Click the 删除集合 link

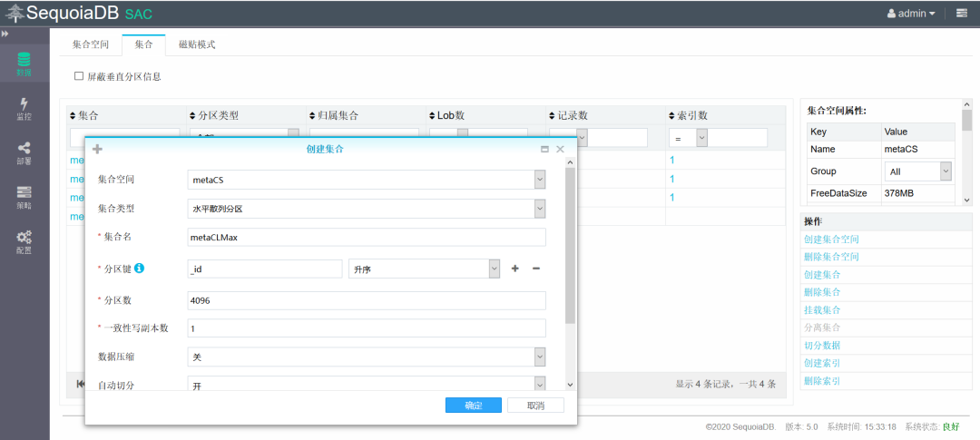coord(822,292)
